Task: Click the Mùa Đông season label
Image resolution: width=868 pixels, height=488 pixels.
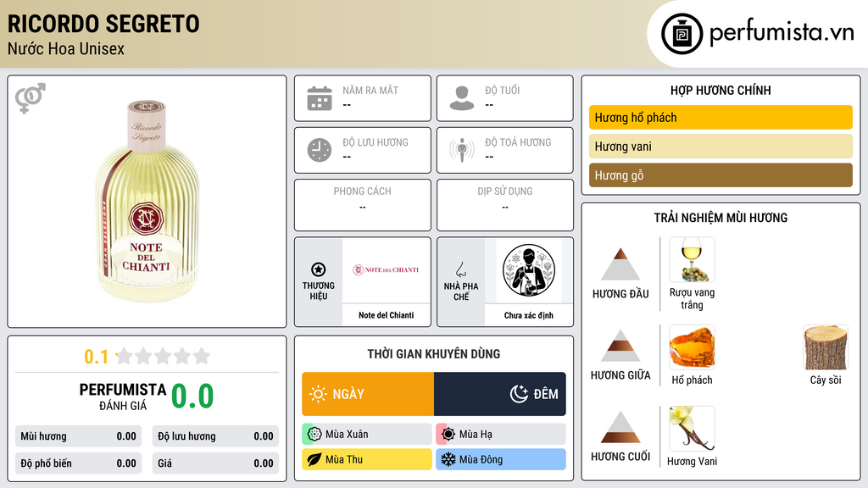Action: (x=481, y=459)
